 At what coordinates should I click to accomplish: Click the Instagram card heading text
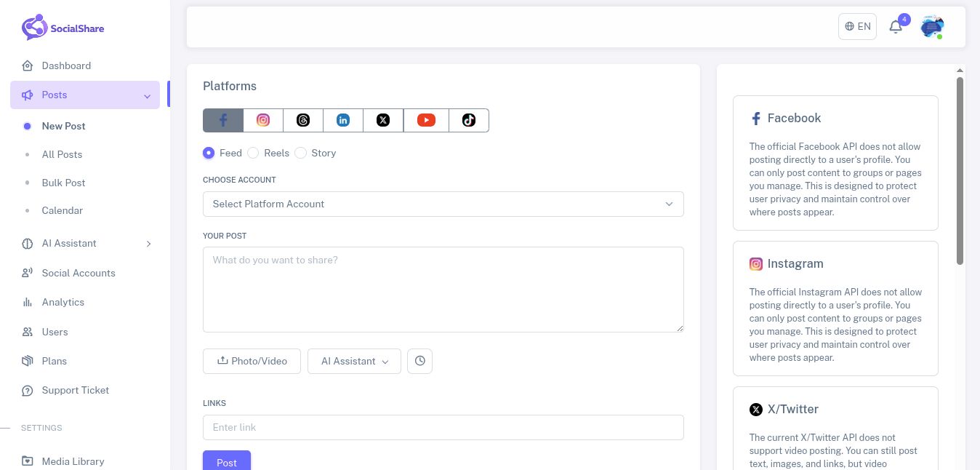tap(795, 263)
